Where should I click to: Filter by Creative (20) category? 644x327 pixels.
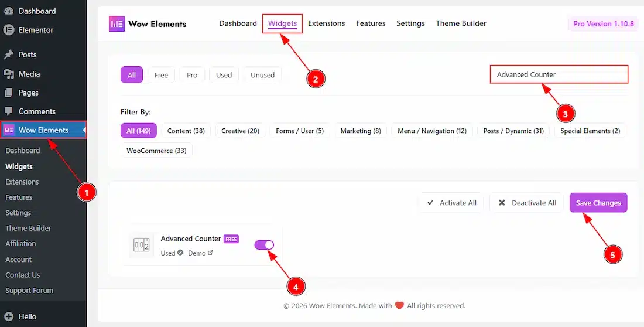tap(240, 131)
